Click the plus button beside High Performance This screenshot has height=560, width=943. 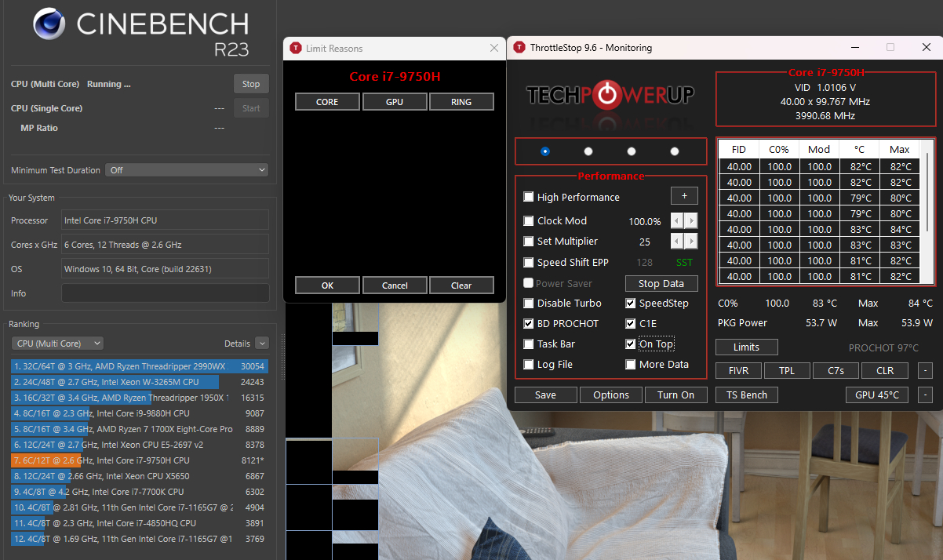pos(684,197)
